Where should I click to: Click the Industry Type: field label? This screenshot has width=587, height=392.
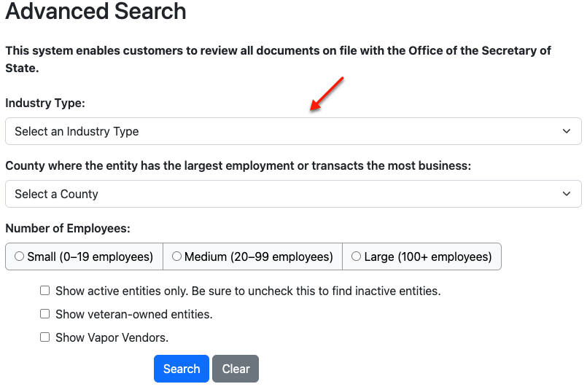coord(45,103)
